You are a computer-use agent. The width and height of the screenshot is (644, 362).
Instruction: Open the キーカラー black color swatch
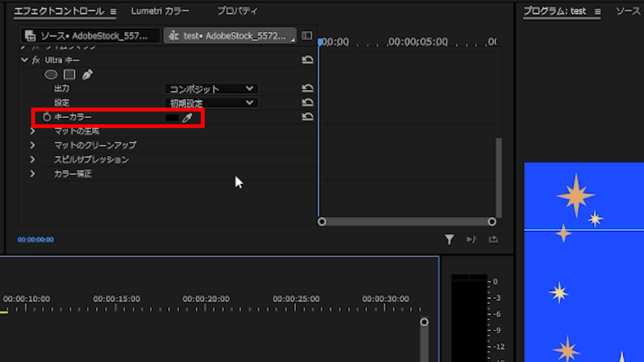(172, 118)
